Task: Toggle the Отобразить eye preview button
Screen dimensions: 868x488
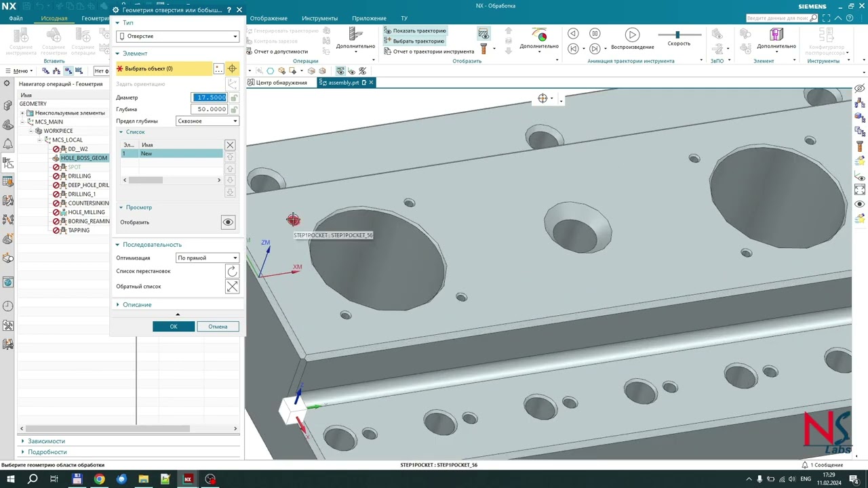Action: coord(228,222)
